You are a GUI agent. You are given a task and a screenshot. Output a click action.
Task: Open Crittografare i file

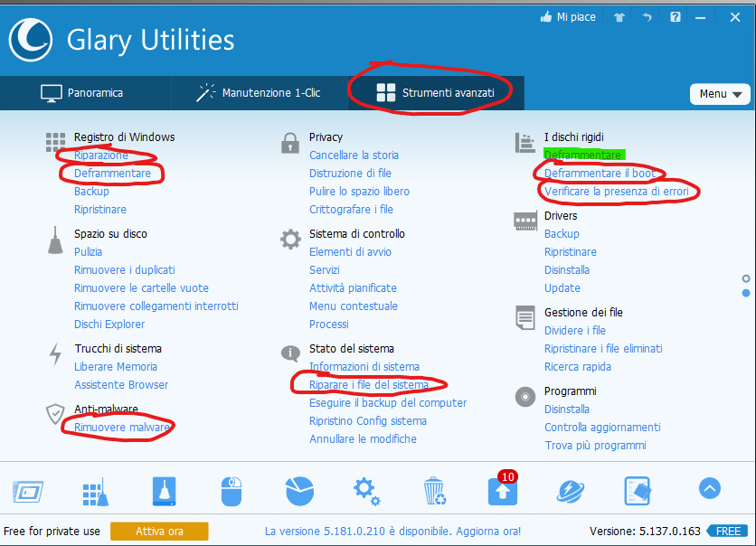point(351,210)
